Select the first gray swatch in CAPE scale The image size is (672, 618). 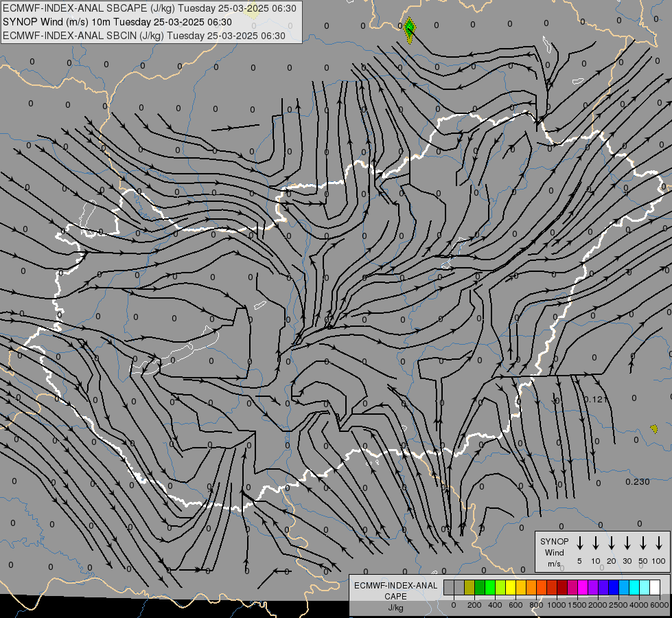pos(449,587)
